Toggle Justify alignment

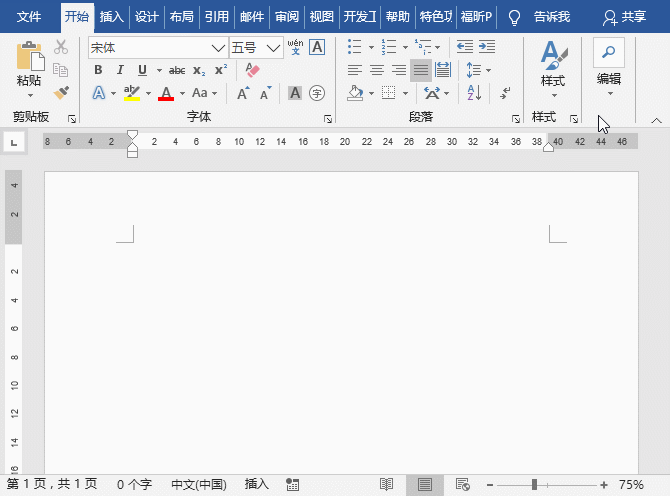point(420,70)
